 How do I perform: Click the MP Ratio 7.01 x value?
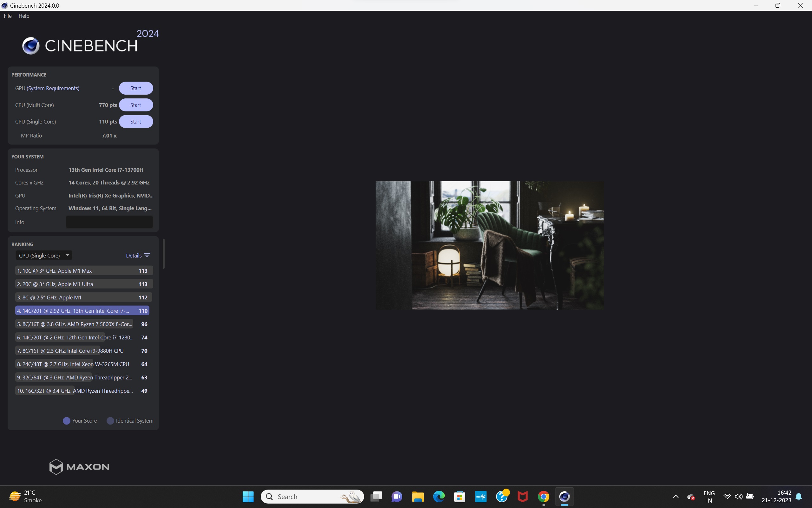(x=109, y=136)
